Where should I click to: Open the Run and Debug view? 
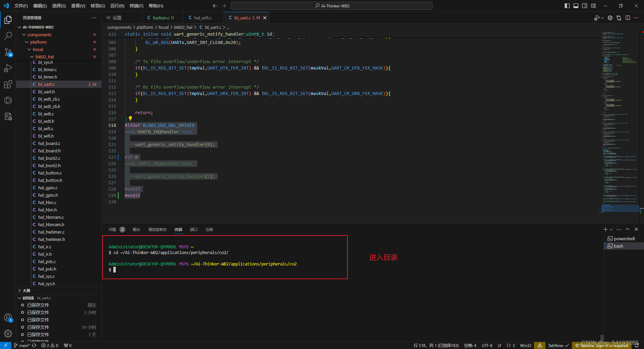pyautogui.click(x=8, y=68)
